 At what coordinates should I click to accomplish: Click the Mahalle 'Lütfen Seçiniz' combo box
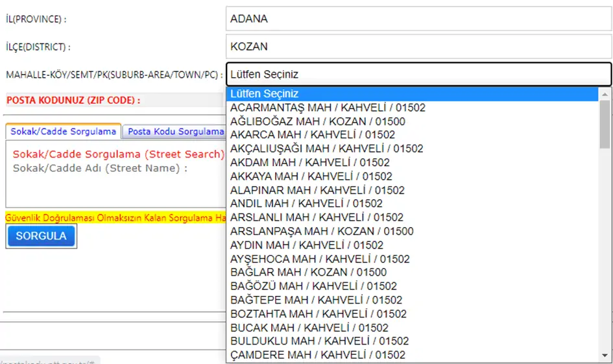click(418, 74)
